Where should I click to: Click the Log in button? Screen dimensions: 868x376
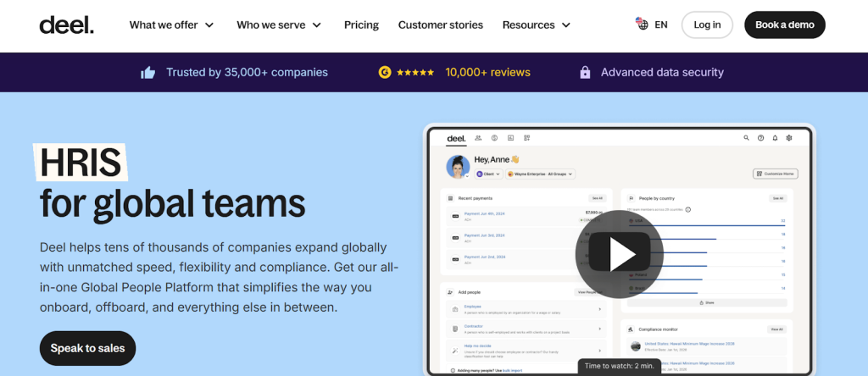(x=707, y=25)
